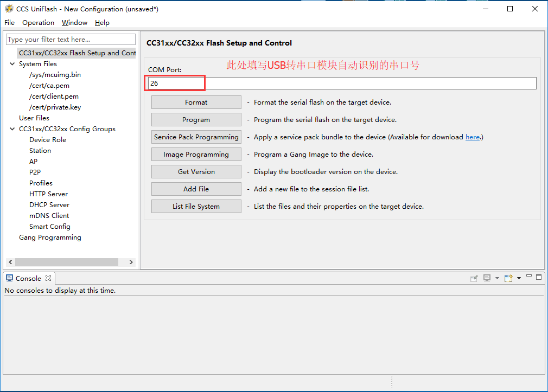Click the CCS UniFlash app icon in title bar
Image resolution: width=548 pixels, height=392 pixels.
point(9,9)
